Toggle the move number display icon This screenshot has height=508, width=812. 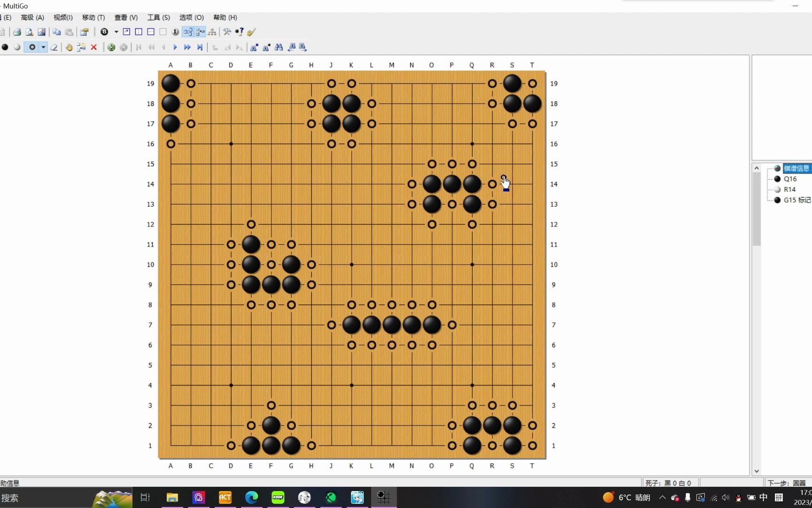(175, 32)
